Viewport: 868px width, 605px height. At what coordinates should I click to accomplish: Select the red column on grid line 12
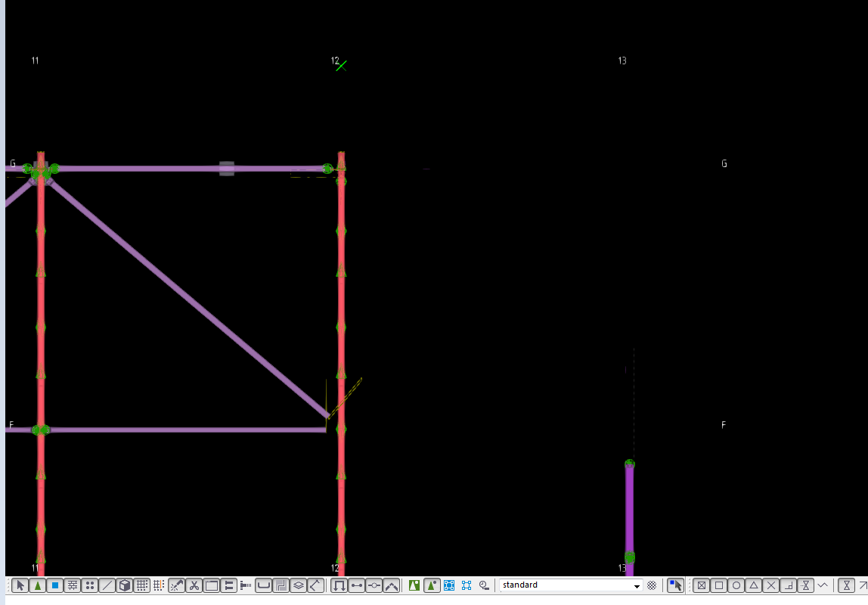click(x=341, y=362)
